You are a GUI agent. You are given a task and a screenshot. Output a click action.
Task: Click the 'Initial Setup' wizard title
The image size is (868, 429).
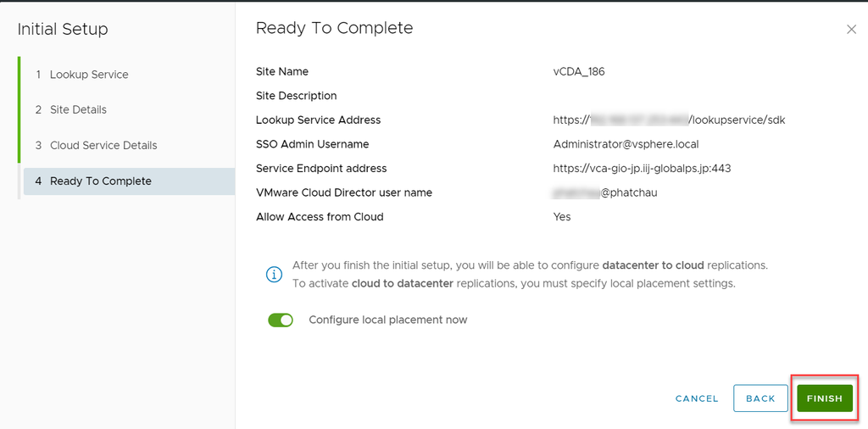(x=63, y=30)
